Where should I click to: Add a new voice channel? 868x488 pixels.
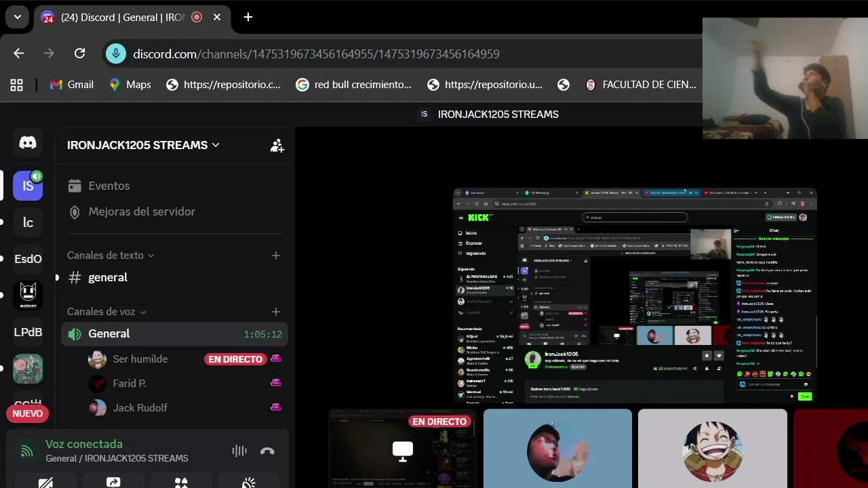[276, 312]
